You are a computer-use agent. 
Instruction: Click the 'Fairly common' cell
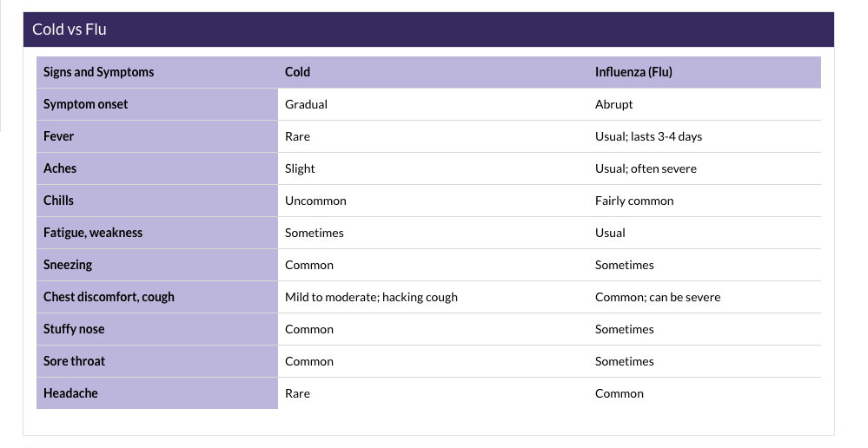tap(634, 201)
